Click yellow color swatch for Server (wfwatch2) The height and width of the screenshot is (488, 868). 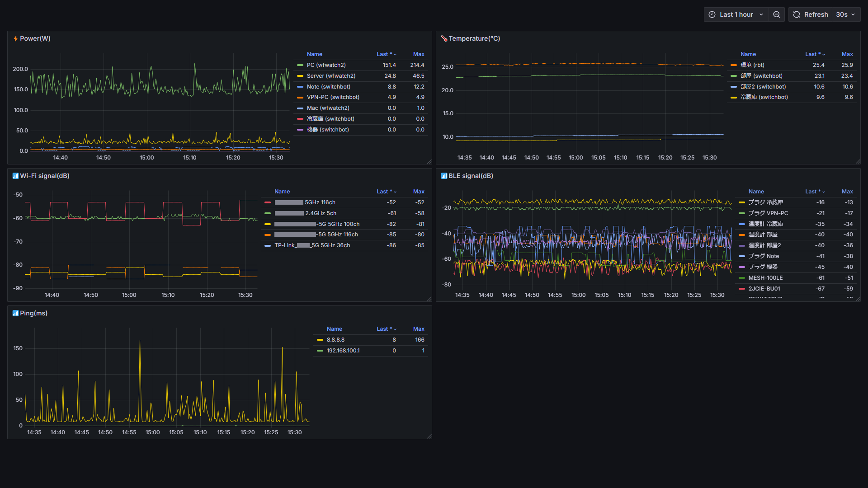click(300, 76)
